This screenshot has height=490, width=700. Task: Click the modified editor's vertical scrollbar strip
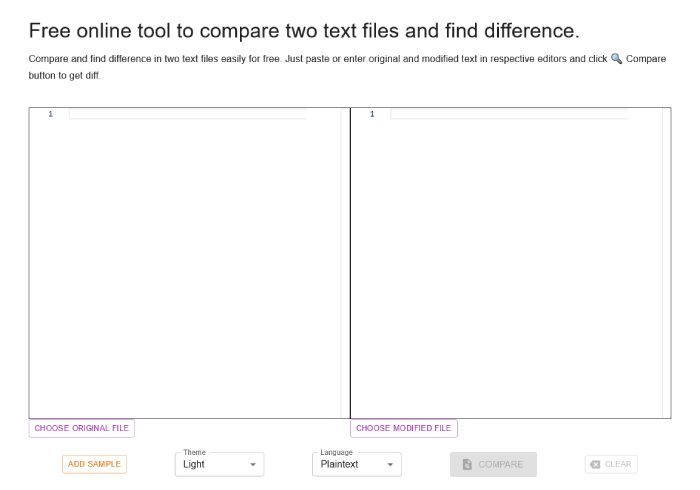click(x=667, y=263)
